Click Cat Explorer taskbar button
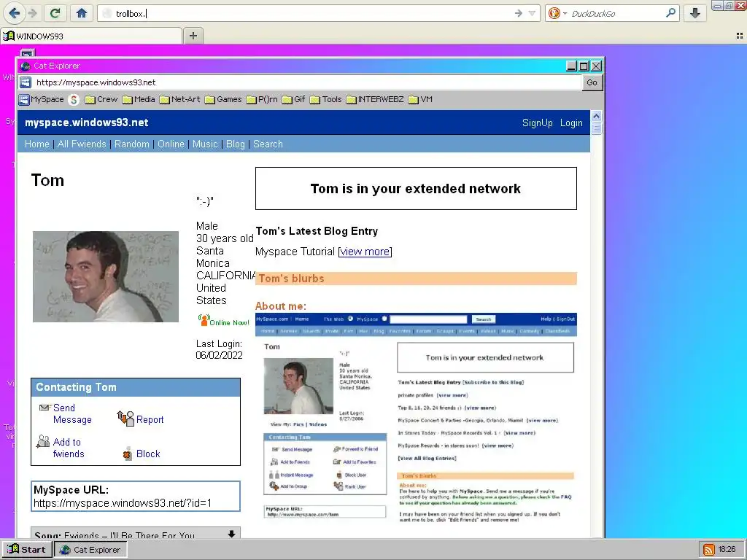Image resolution: width=747 pixels, height=560 pixels. pyautogui.click(x=90, y=550)
